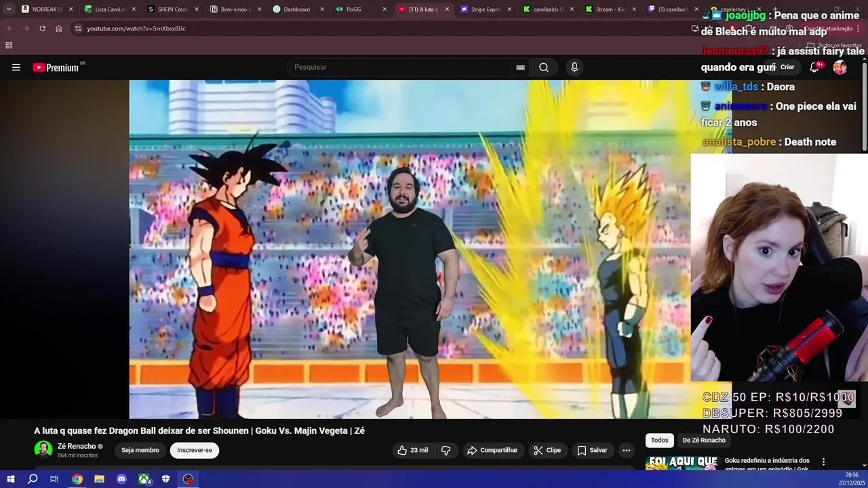Viewport: 868px width, 488px height.
Task: Open options for the Goku redefiniu suggested video
Action: coord(824,462)
